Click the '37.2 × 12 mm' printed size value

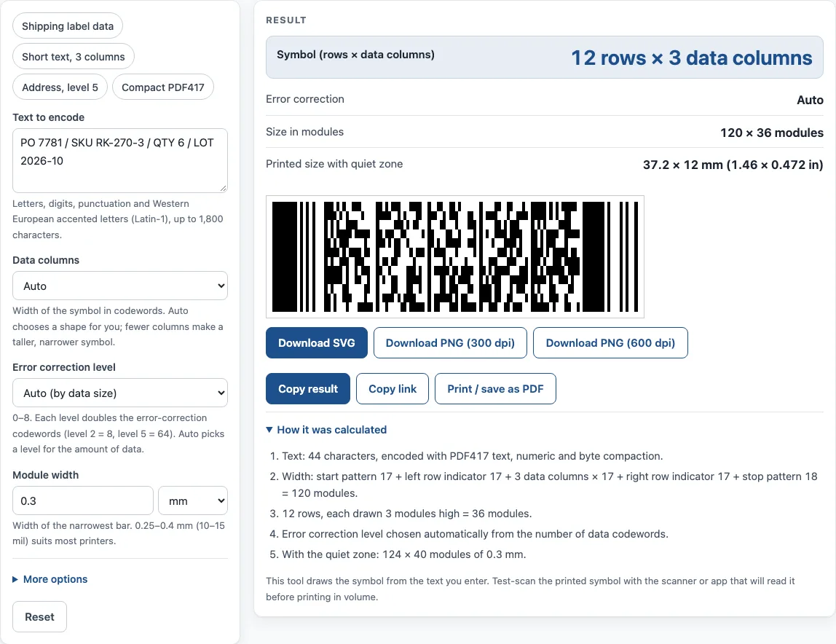(733, 165)
